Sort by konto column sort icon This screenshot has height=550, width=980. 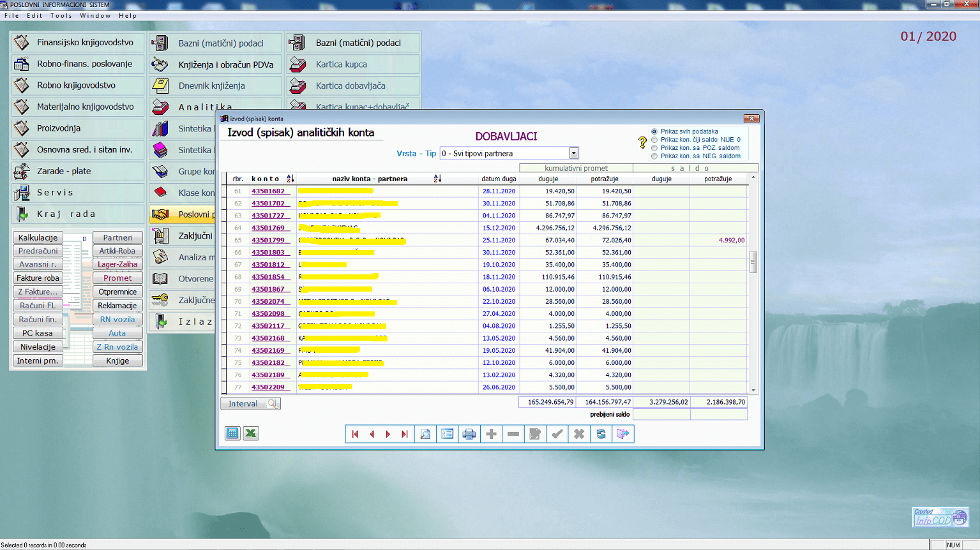290,179
